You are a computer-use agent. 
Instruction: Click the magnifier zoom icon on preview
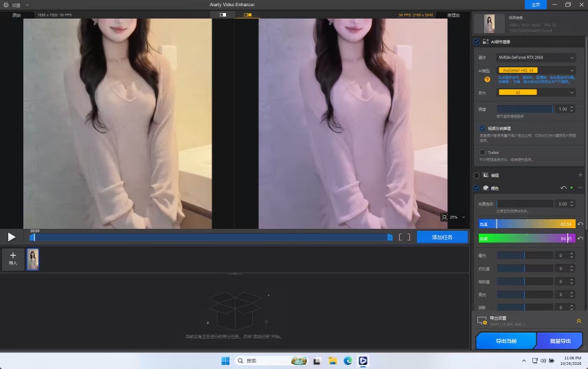444,216
